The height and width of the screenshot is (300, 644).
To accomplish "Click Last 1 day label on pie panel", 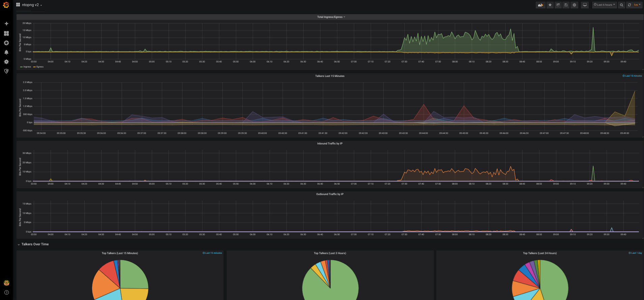I will click(x=635, y=253).
